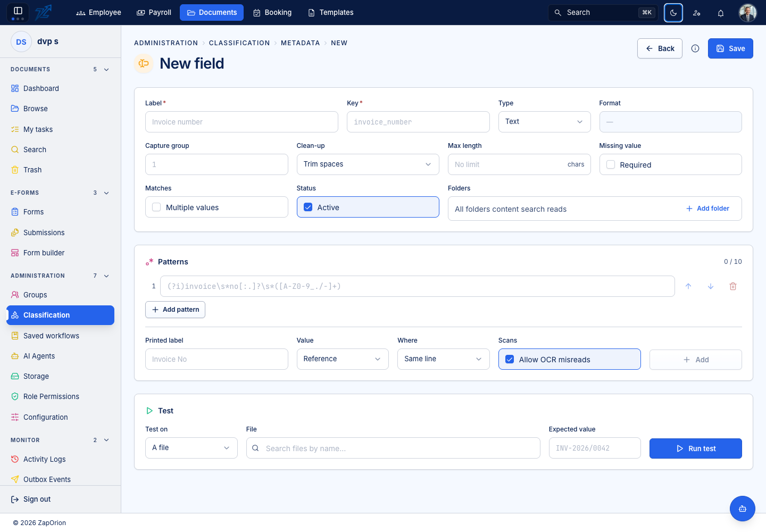This screenshot has width=766, height=532.
Task: Open the user settings icon beside the bell
Action: (x=697, y=13)
